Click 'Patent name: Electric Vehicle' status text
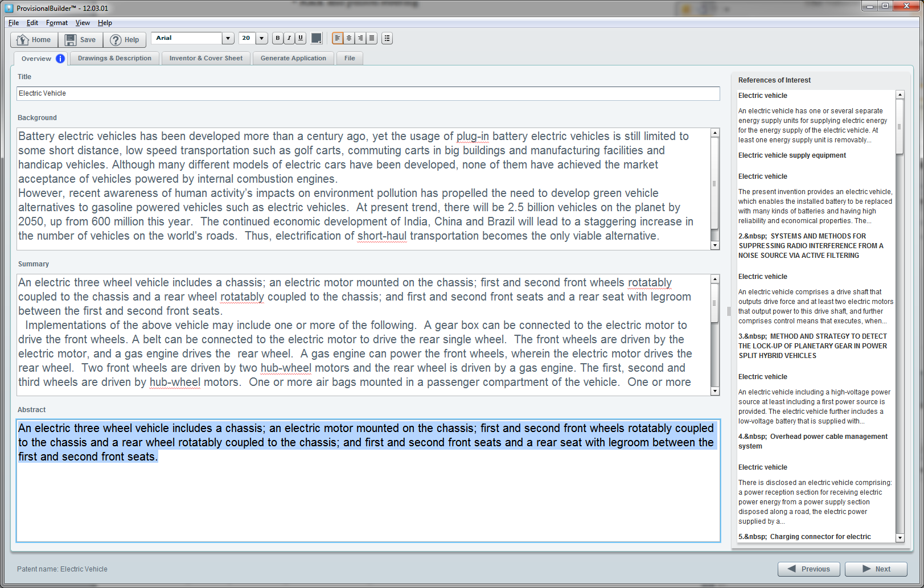This screenshot has height=588, width=924. (62, 569)
